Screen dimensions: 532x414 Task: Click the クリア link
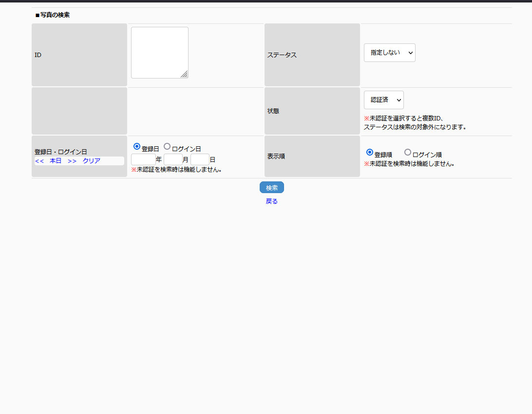(92, 161)
